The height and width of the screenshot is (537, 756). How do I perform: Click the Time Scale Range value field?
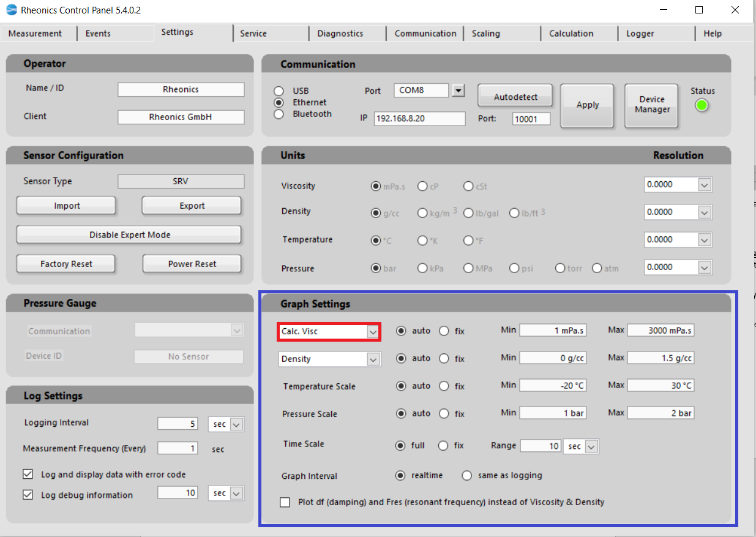(x=541, y=446)
